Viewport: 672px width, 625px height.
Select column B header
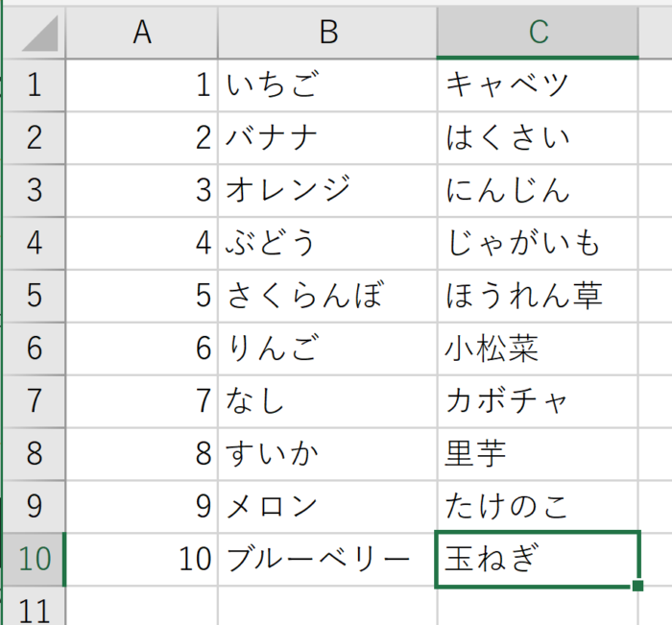click(327, 33)
